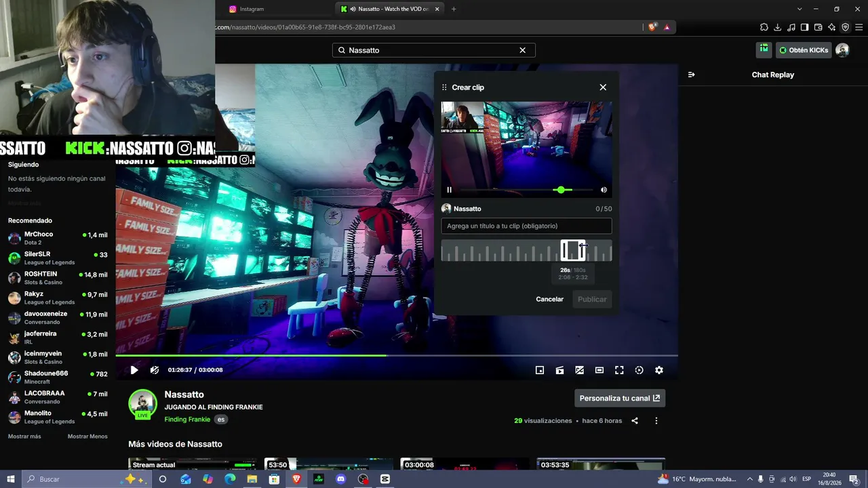Open the Windows Start menu
Viewport: 868px width, 488px height.
(11, 479)
